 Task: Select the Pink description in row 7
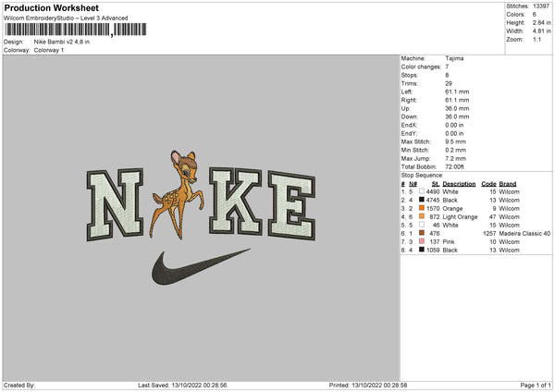(449, 242)
